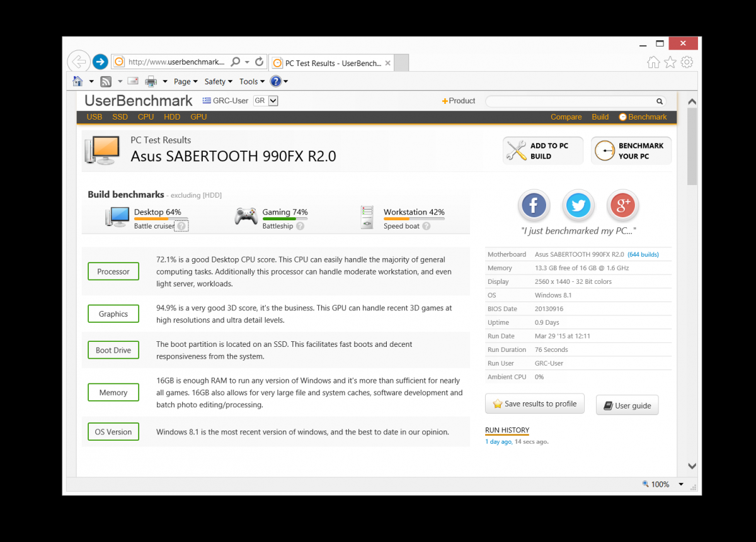756x542 pixels.
Task: Open the Tools menu dropdown
Action: click(x=252, y=81)
